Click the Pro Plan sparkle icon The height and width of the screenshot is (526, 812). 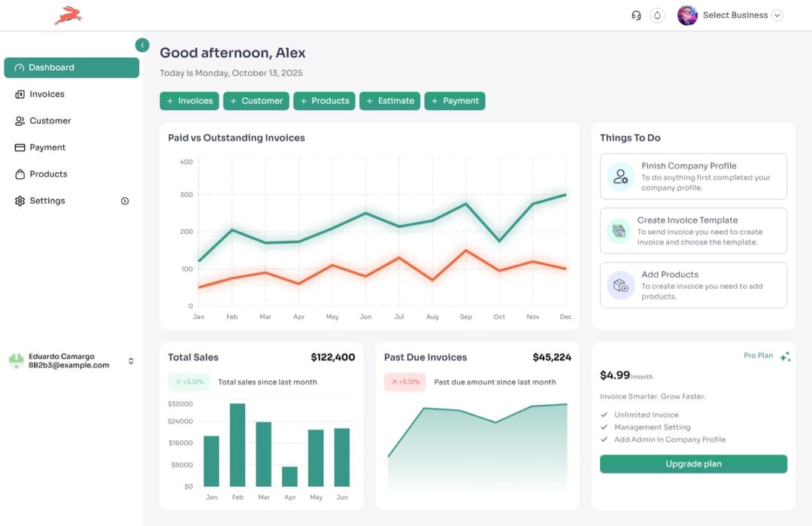(785, 356)
